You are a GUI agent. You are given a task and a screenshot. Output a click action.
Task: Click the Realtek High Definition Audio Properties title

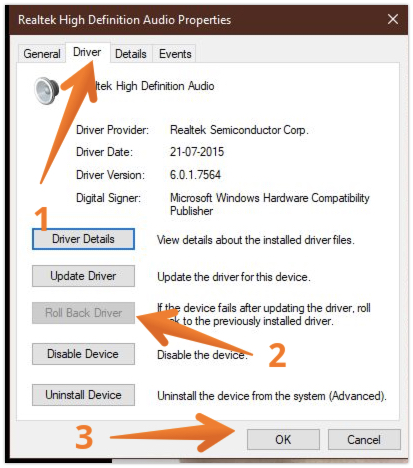(124, 20)
